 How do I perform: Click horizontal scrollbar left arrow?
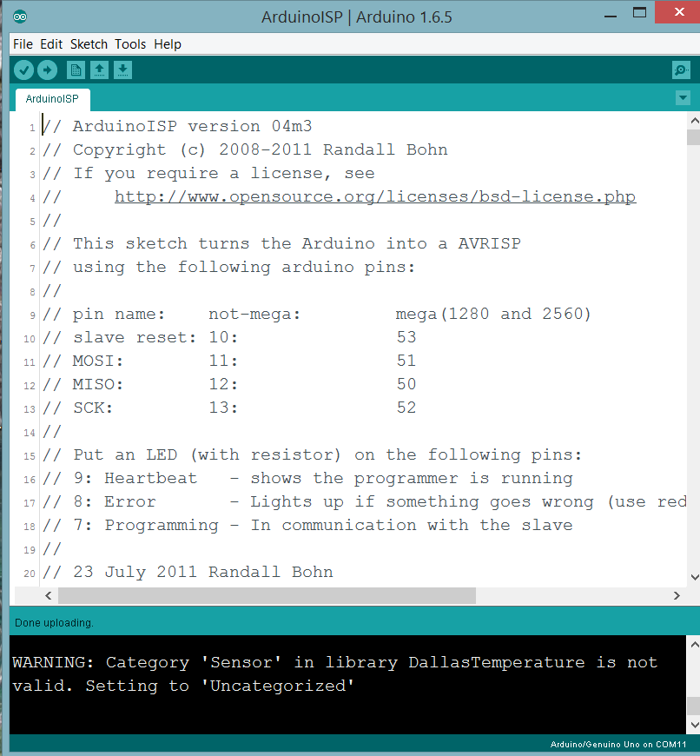click(48, 596)
